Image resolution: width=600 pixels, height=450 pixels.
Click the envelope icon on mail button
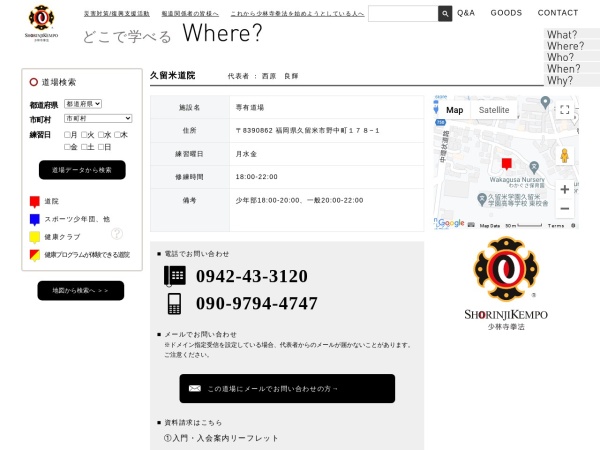[x=195, y=388]
